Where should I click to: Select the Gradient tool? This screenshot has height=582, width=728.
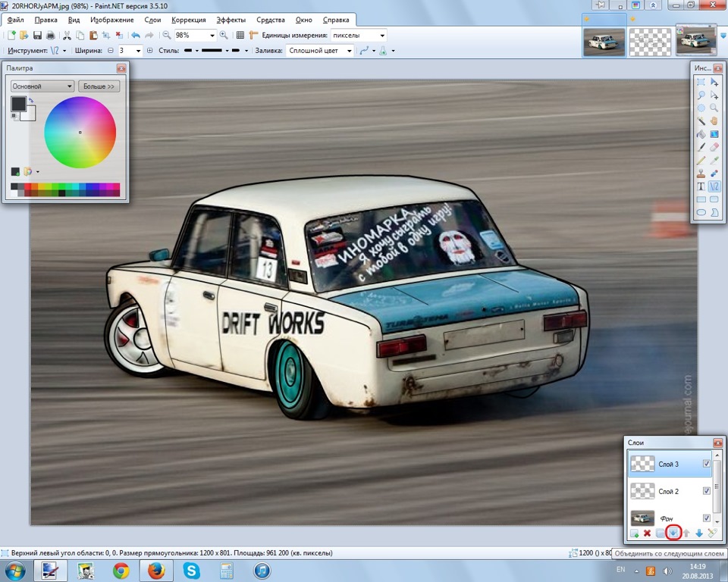[x=714, y=134]
